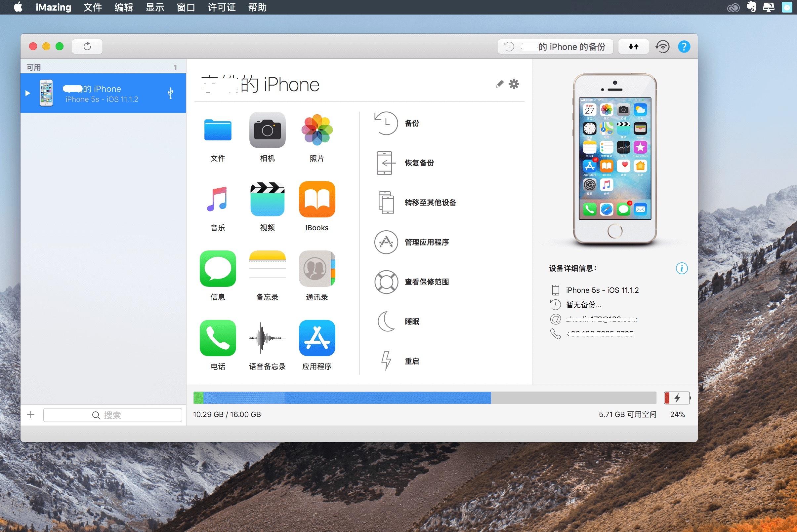Open the Camera (相机) icon
Image resolution: width=797 pixels, height=532 pixels.
coord(267,130)
